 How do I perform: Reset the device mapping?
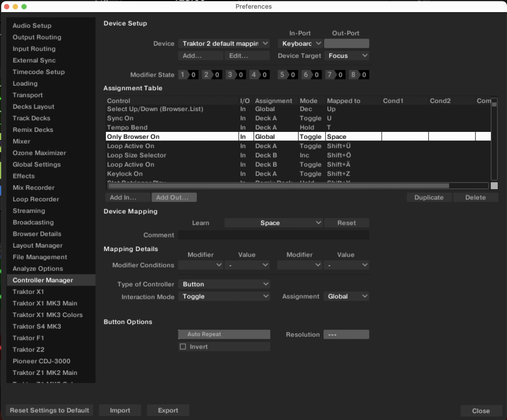coord(346,223)
